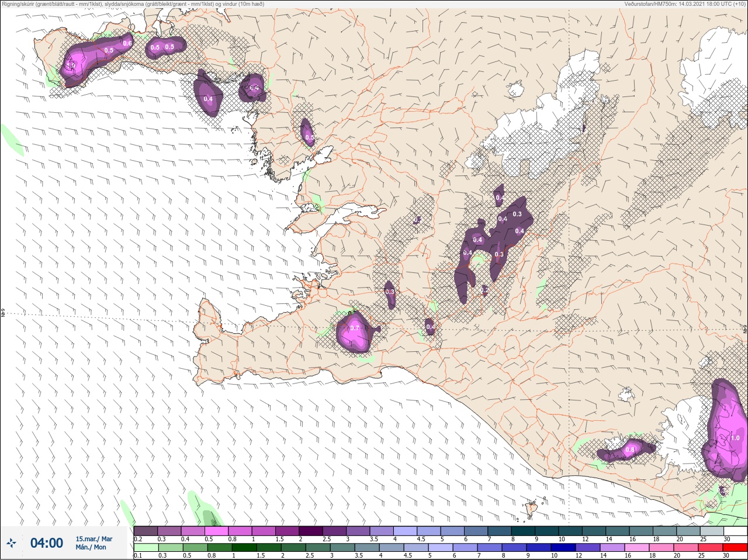This screenshot has width=748, height=560.
Task: Pick the violet 14 swatch in the lower rain scale
Action: 613,548
